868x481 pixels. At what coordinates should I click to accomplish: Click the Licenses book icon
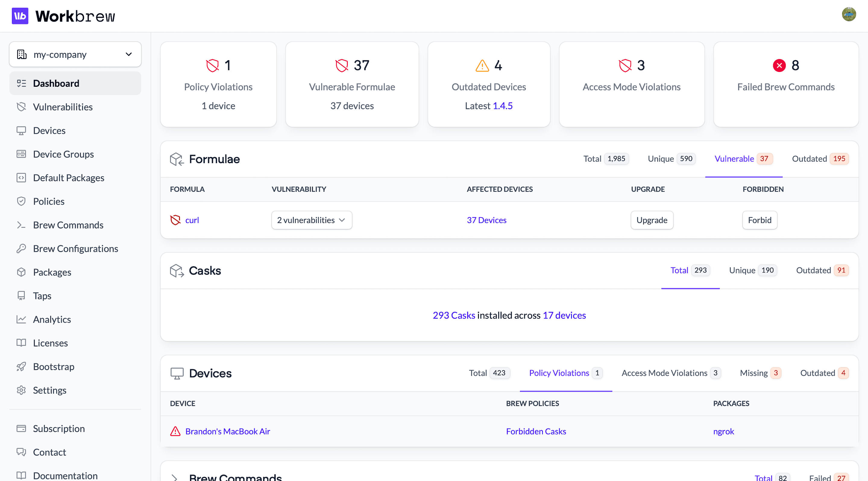coord(21,343)
